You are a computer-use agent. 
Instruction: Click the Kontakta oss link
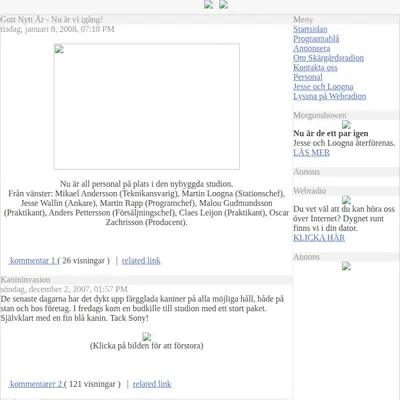tap(315, 68)
